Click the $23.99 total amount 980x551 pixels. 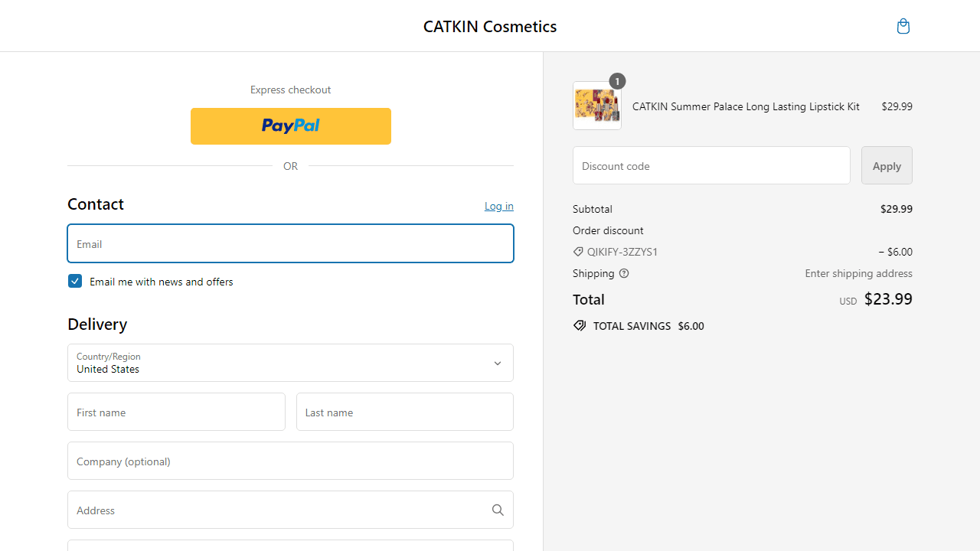point(888,299)
